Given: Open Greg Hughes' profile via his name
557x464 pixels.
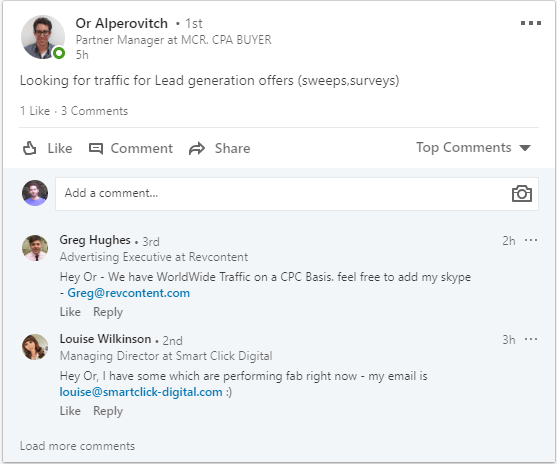Looking at the screenshot, I should coord(95,240).
